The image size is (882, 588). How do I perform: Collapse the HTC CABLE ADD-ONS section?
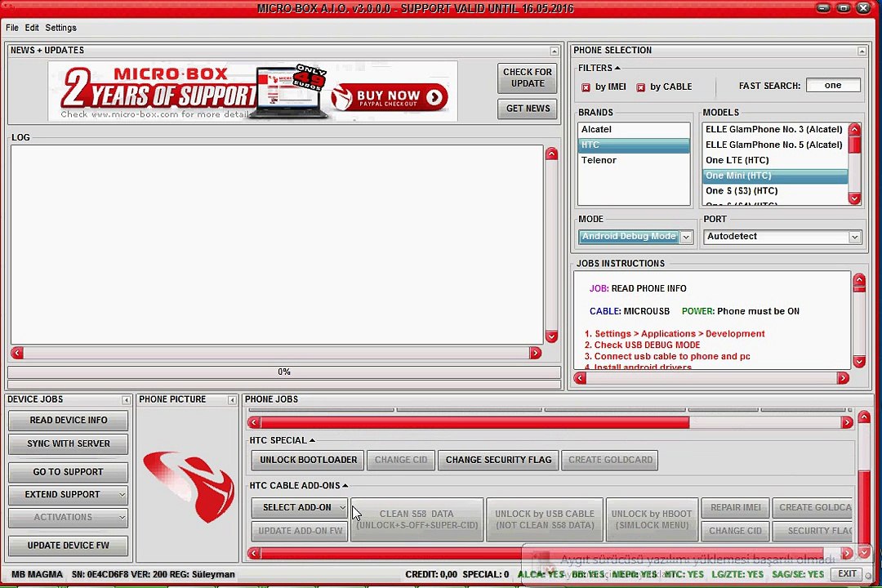(345, 486)
